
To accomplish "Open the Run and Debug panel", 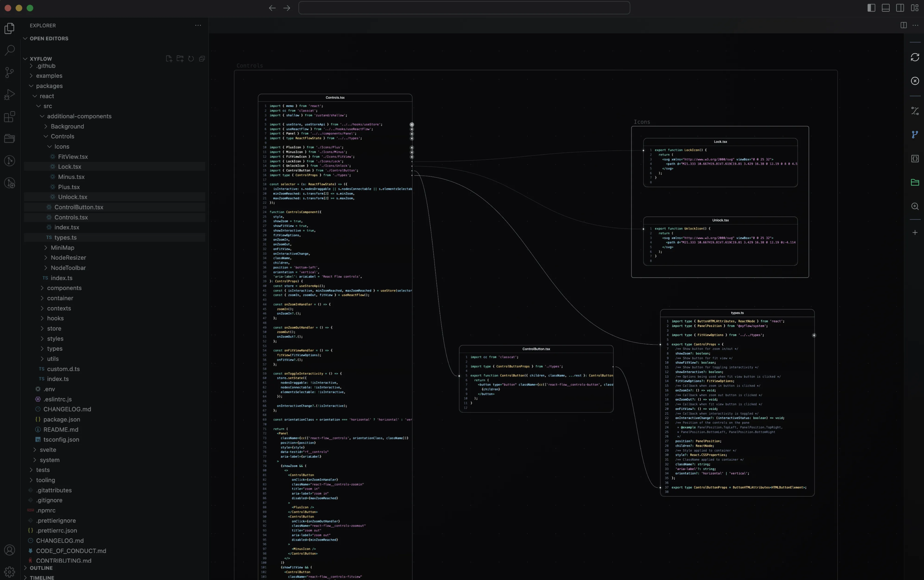I will tap(9, 94).
